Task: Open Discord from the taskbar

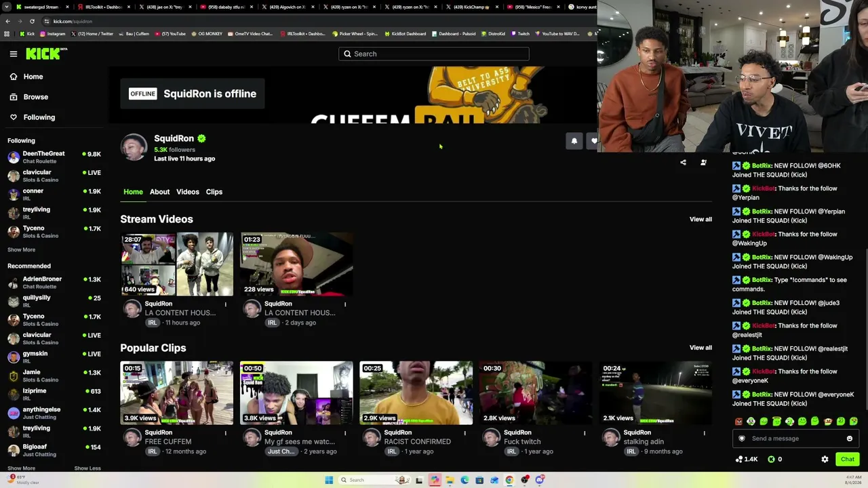Action: pos(539,480)
